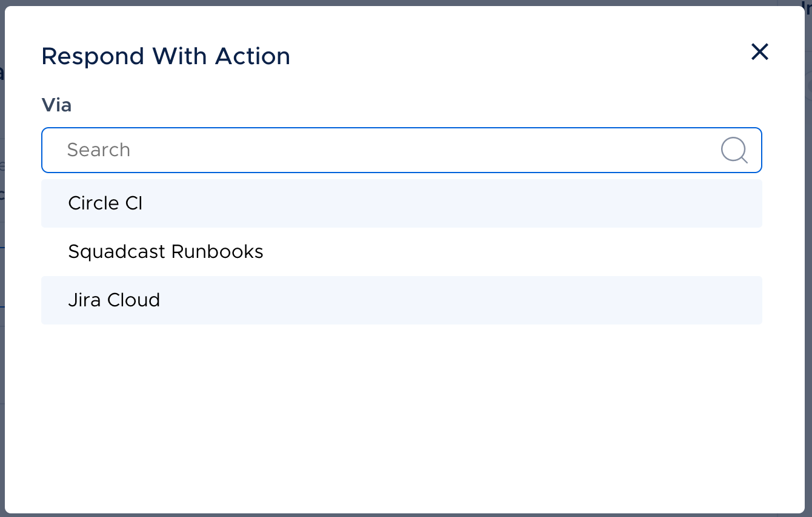
Task: Dismiss dialog using the X icon
Action: coord(759,52)
